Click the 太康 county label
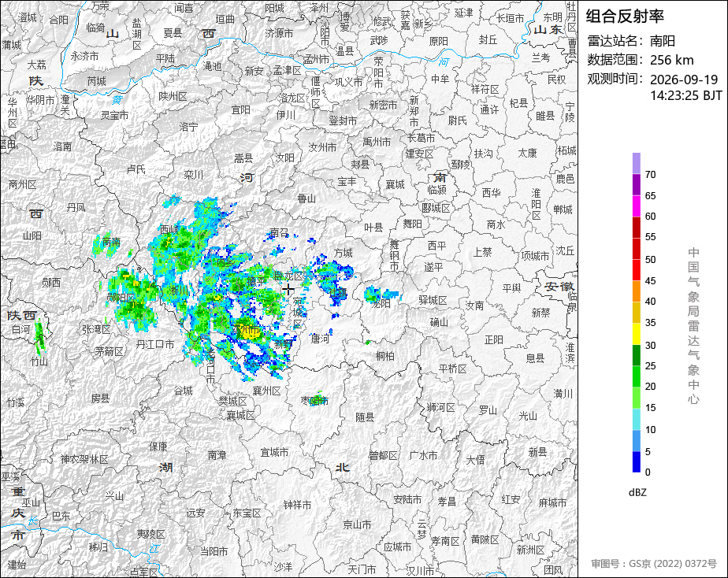This screenshot has width=728, height=578. click(x=527, y=153)
